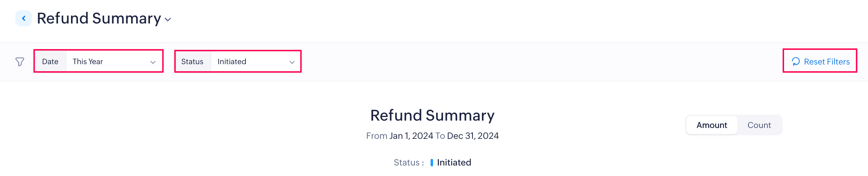Screen dimensions: 868x176
Task: Click the Refund Summary page title
Action: 99,18
